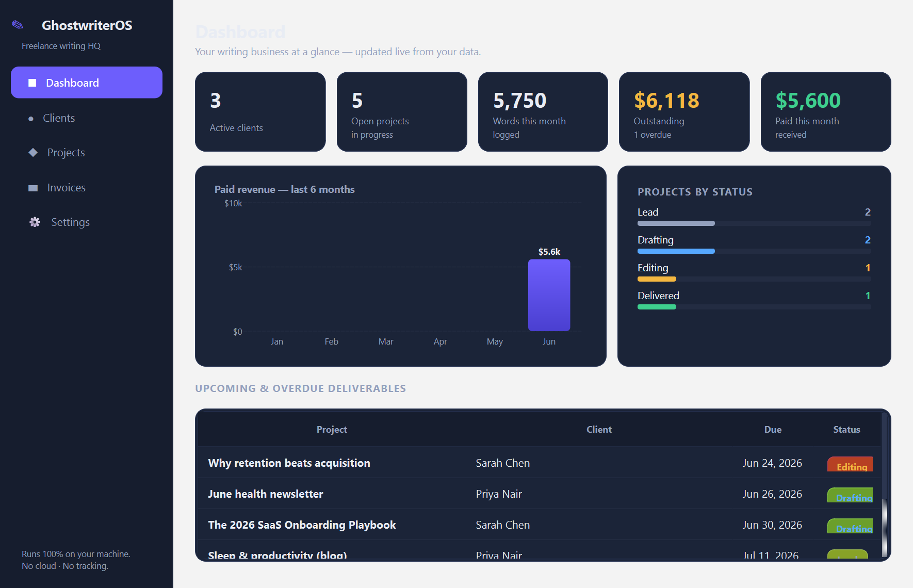Click the PROJECTS BY STATUS heading
This screenshot has width=913, height=588.
click(695, 192)
